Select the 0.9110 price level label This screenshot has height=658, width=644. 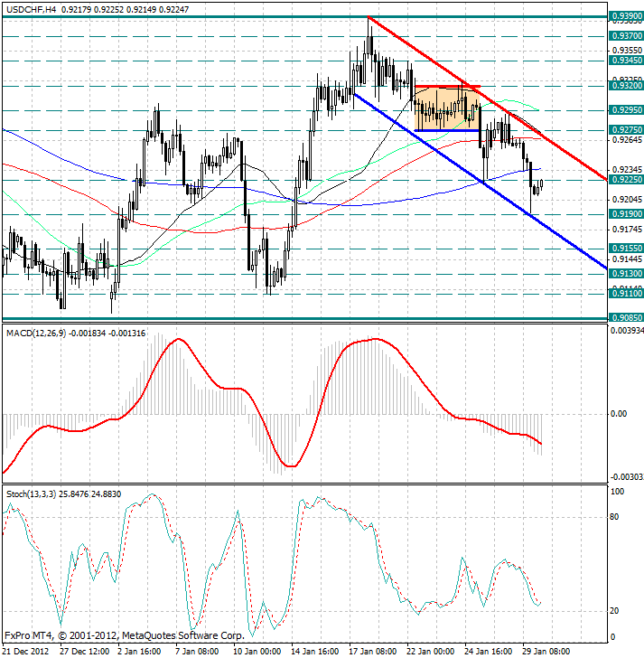point(626,294)
